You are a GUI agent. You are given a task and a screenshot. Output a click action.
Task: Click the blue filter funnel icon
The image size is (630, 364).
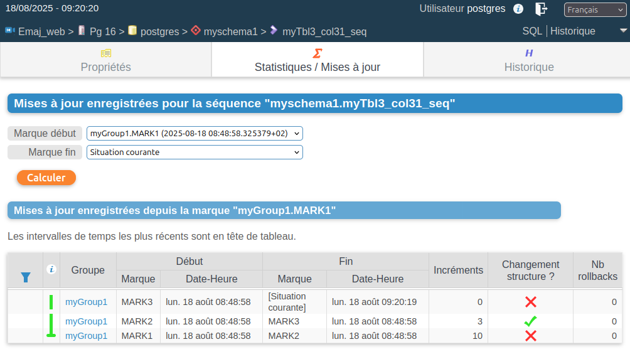[26, 277]
